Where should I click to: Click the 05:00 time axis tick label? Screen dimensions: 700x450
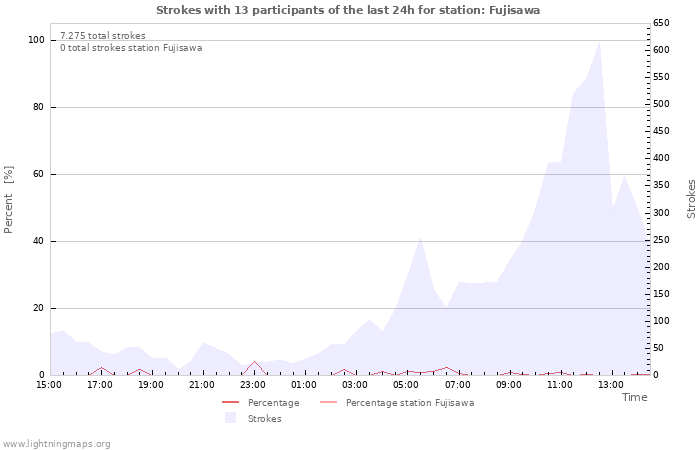(x=405, y=385)
